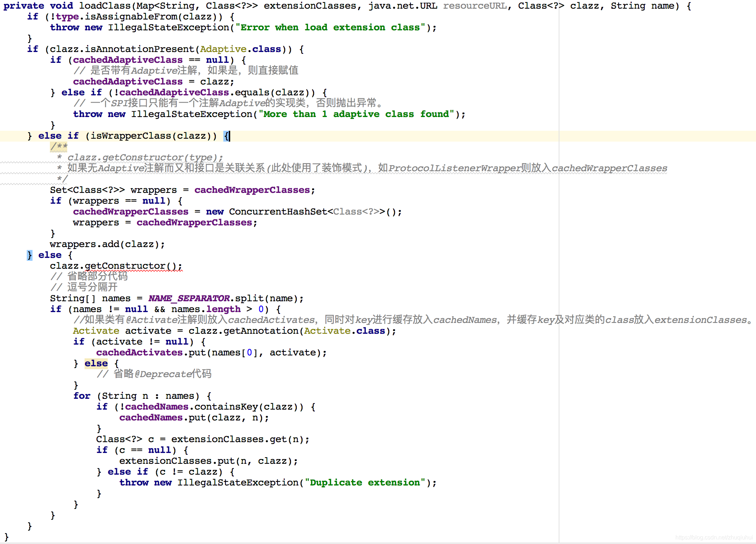Click the resourceURL parameter
This screenshot has height=544, width=756.
[x=475, y=6]
